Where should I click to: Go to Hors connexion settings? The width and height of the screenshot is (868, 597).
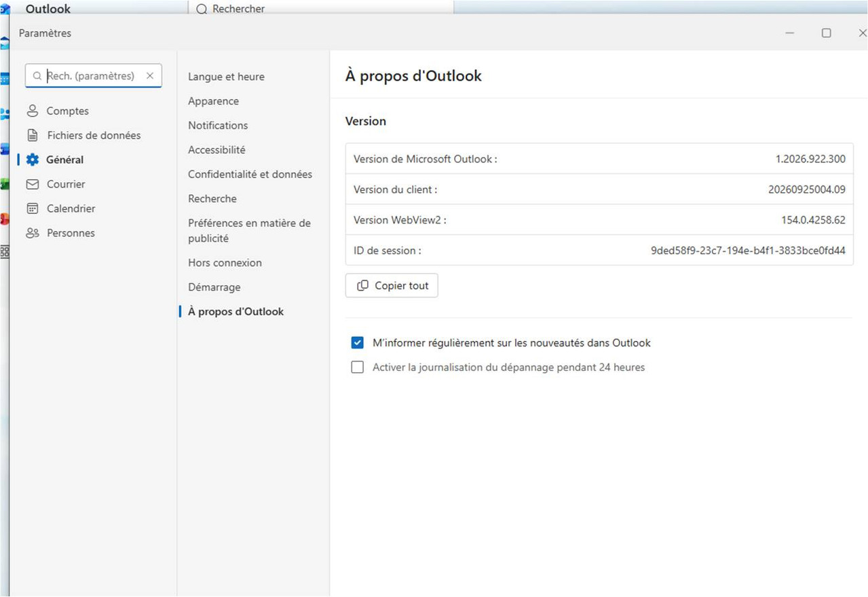click(225, 263)
